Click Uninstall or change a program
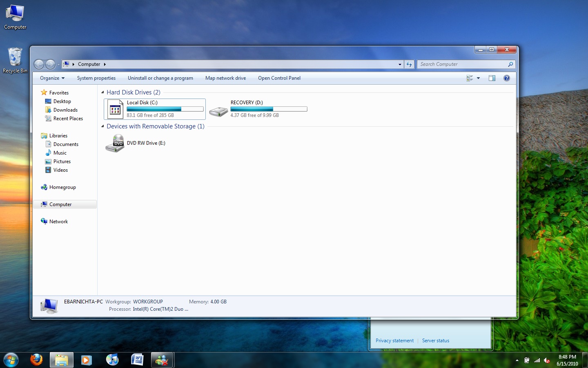 coord(160,78)
